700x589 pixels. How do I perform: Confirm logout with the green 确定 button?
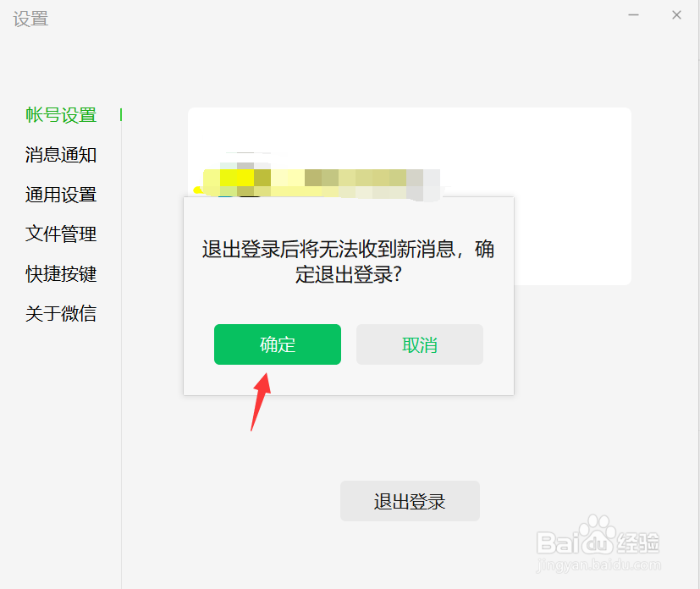(x=278, y=344)
